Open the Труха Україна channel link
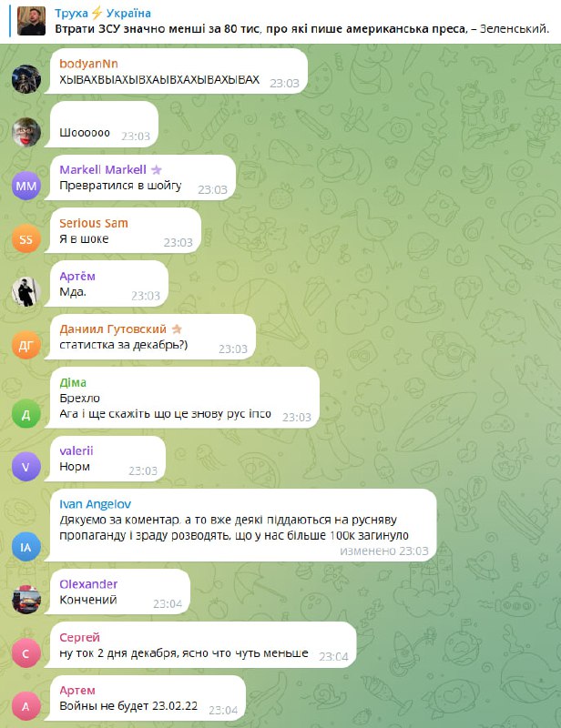 click(x=103, y=13)
